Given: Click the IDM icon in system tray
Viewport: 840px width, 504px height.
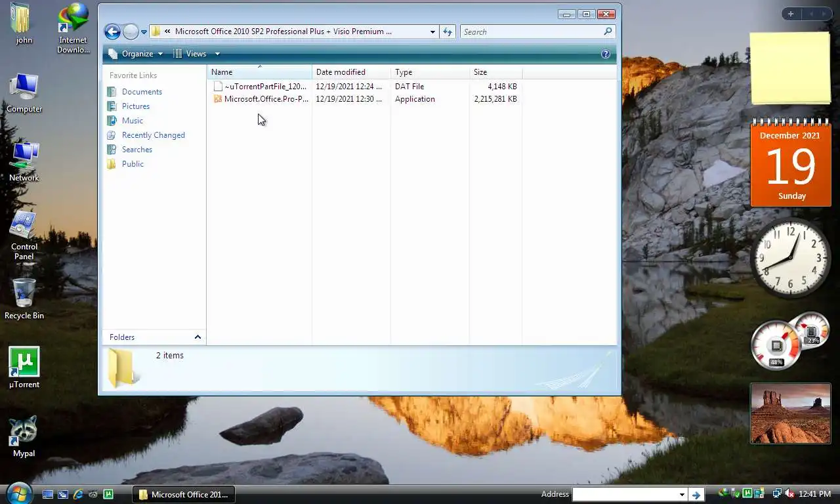Looking at the screenshot, I should click(x=724, y=493).
